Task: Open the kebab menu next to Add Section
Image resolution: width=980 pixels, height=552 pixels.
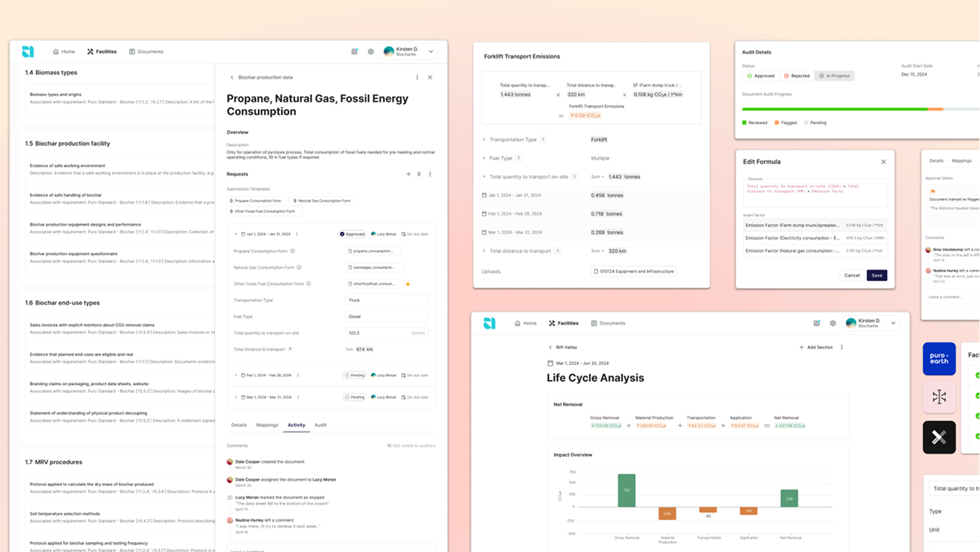Action: (x=842, y=348)
